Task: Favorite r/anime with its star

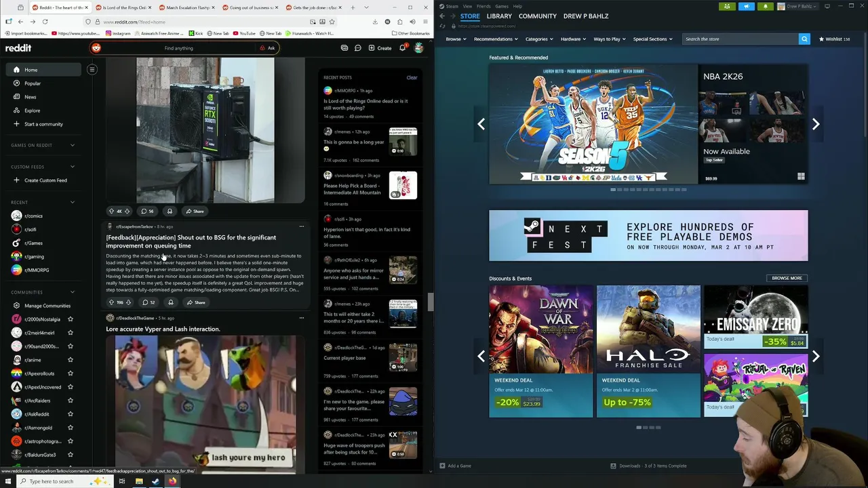Action: pos(71,360)
